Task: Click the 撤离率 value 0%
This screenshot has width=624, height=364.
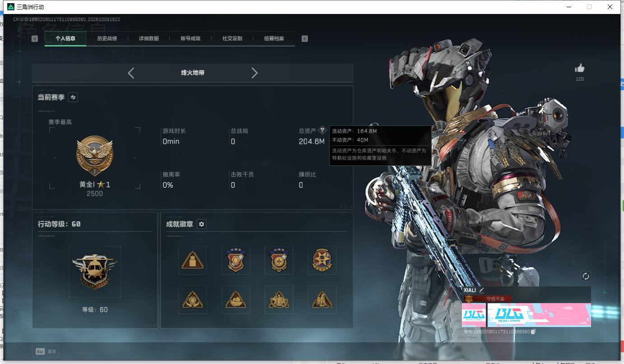Action: [x=168, y=185]
